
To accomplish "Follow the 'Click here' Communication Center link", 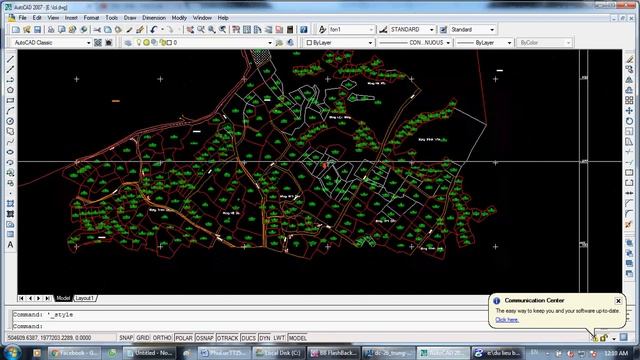I will click(x=507, y=320).
